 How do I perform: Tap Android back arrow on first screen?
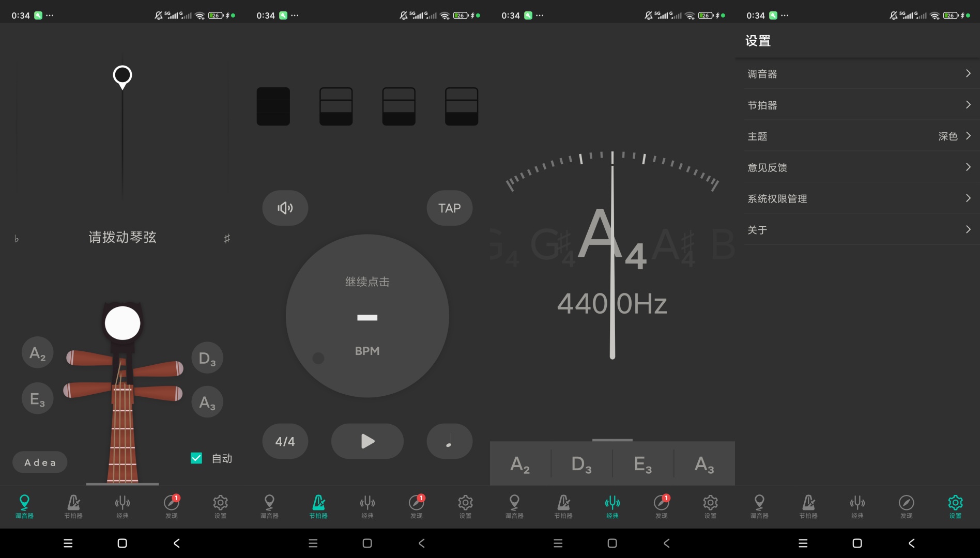(x=177, y=543)
